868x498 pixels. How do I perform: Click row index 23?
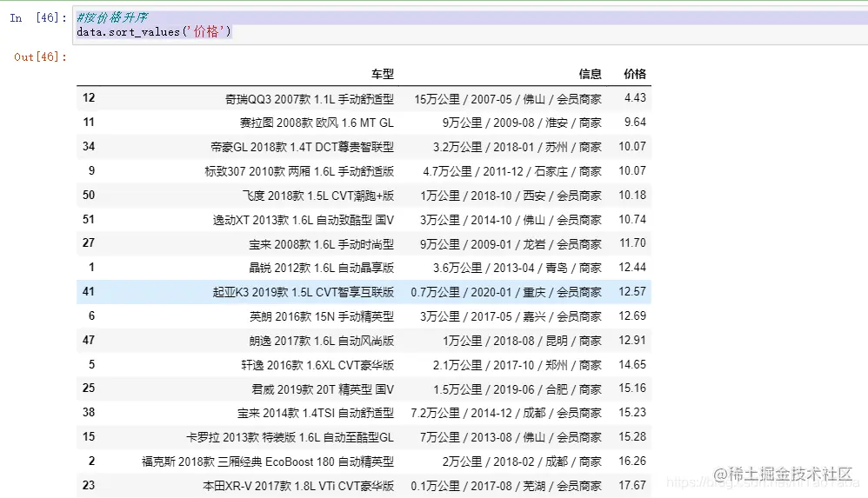pyautogui.click(x=89, y=485)
